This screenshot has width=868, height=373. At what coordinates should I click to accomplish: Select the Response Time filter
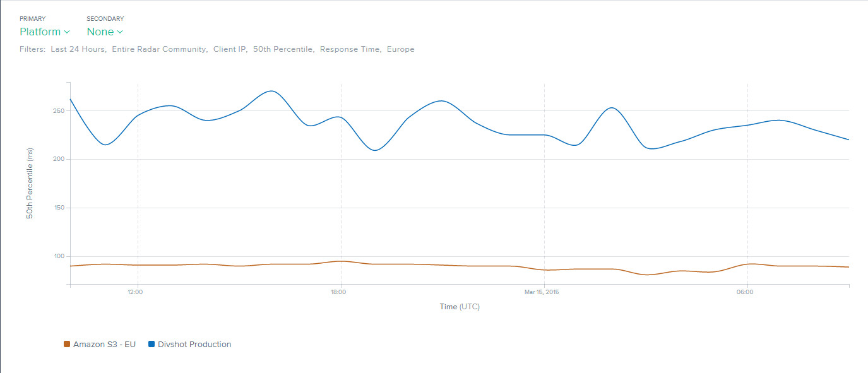[x=350, y=49]
